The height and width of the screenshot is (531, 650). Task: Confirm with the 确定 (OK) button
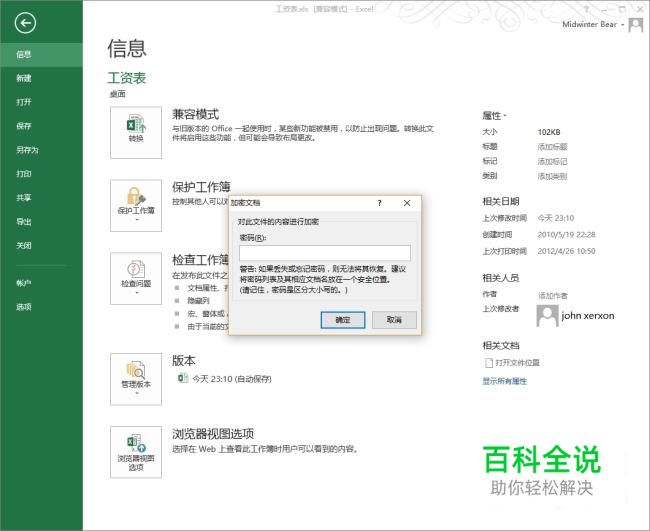[x=343, y=320]
